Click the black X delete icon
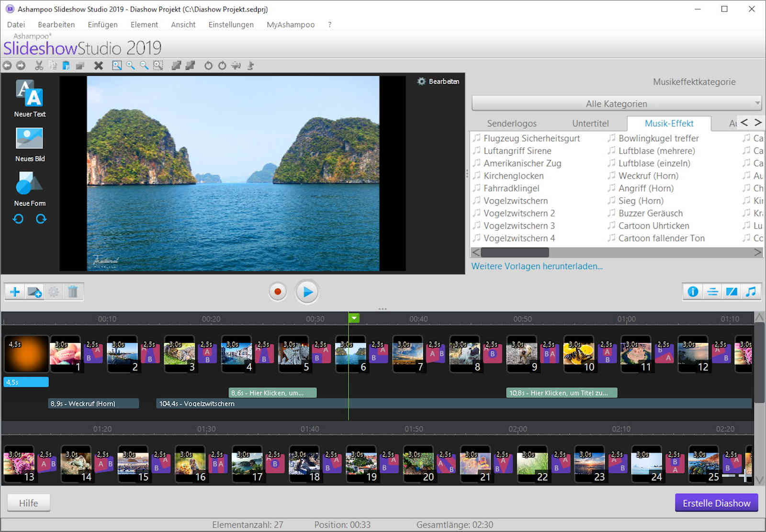 click(99, 66)
